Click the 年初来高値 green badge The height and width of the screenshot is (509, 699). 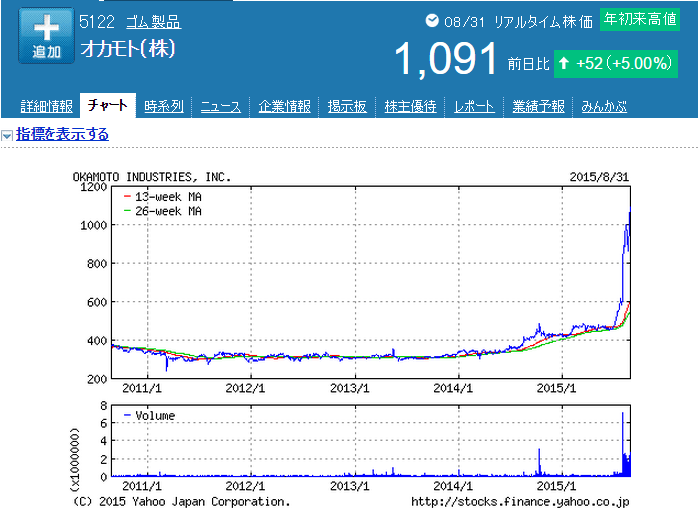pyautogui.click(x=640, y=19)
